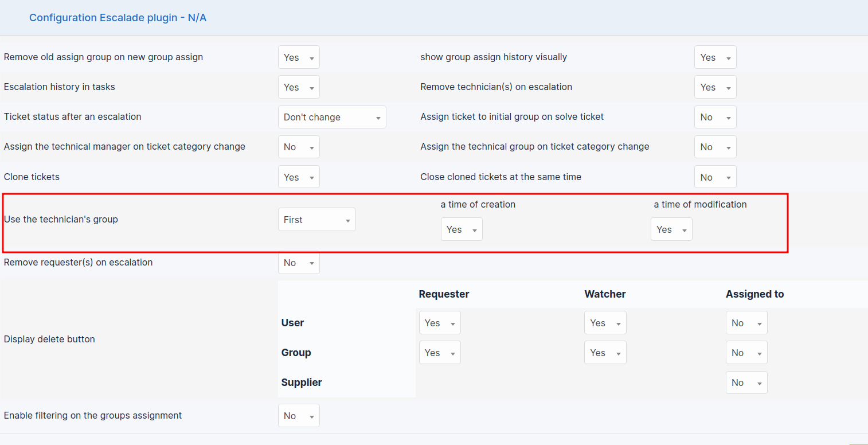The width and height of the screenshot is (868, 445).
Task: Click the 'Configuration Escalade plugin - N/A' heading
Action: [118, 17]
